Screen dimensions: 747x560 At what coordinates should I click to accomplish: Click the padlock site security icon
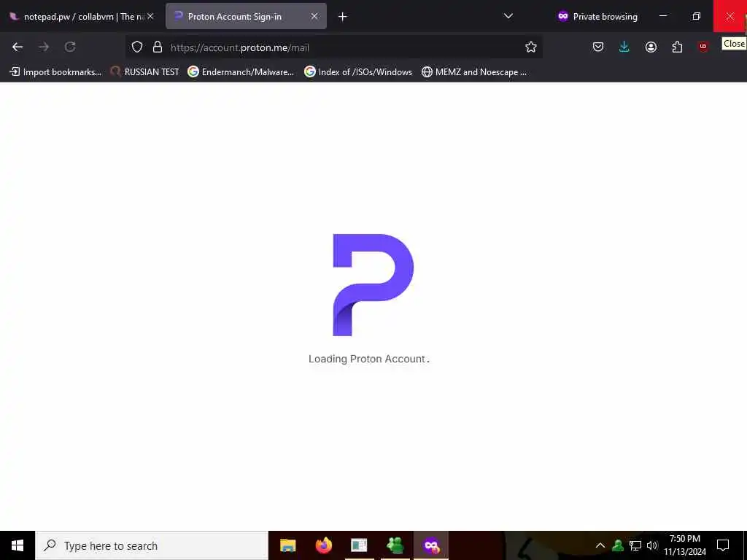[158, 47]
